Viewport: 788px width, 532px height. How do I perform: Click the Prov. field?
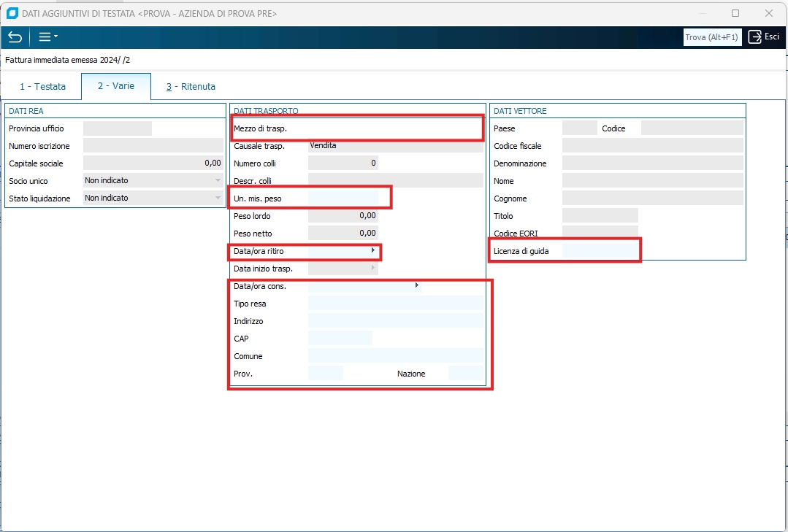click(326, 373)
